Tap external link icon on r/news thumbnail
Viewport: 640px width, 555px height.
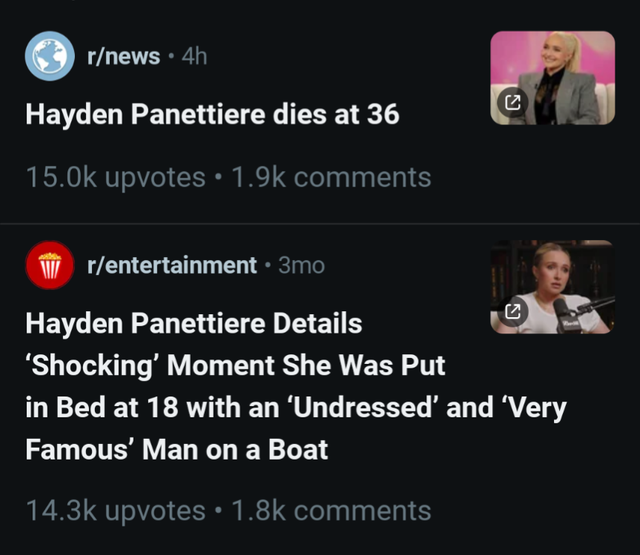513,102
